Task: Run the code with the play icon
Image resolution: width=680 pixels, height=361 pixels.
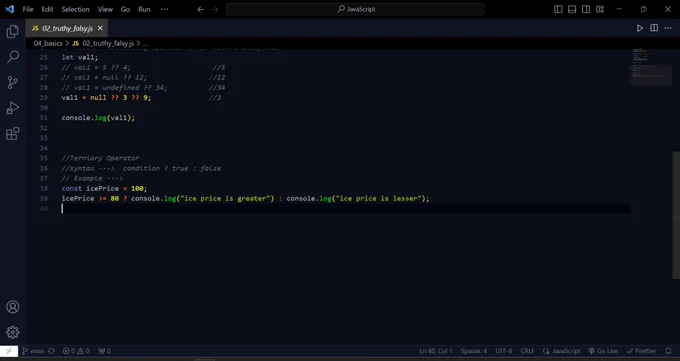Action: [x=640, y=28]
